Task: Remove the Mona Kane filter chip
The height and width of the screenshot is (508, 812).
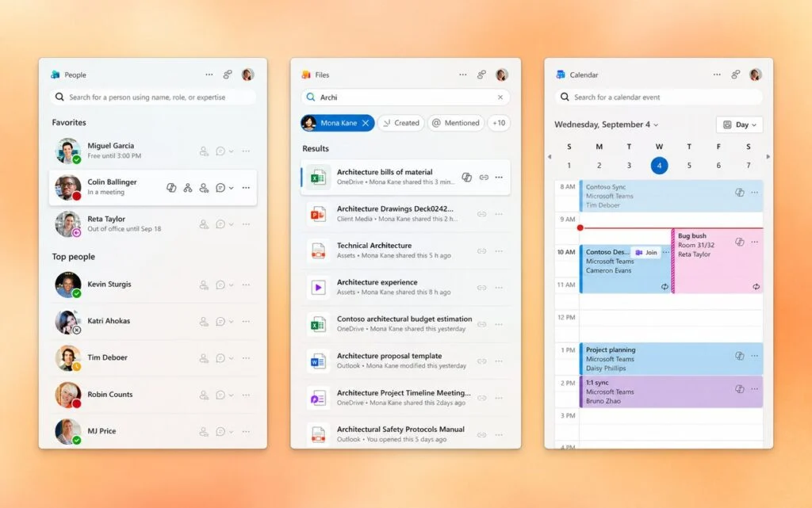Action: [x=366, y=123]
